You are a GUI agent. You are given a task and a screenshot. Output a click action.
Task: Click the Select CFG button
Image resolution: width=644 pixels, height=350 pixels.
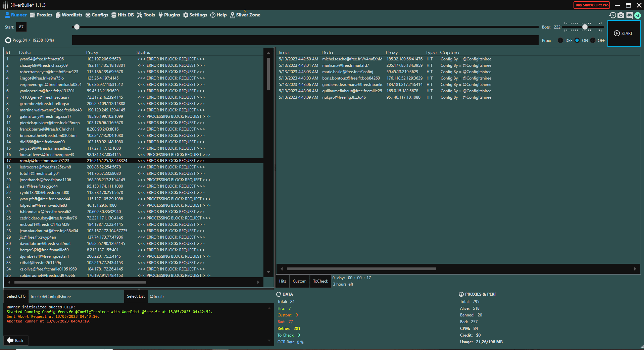16,296
